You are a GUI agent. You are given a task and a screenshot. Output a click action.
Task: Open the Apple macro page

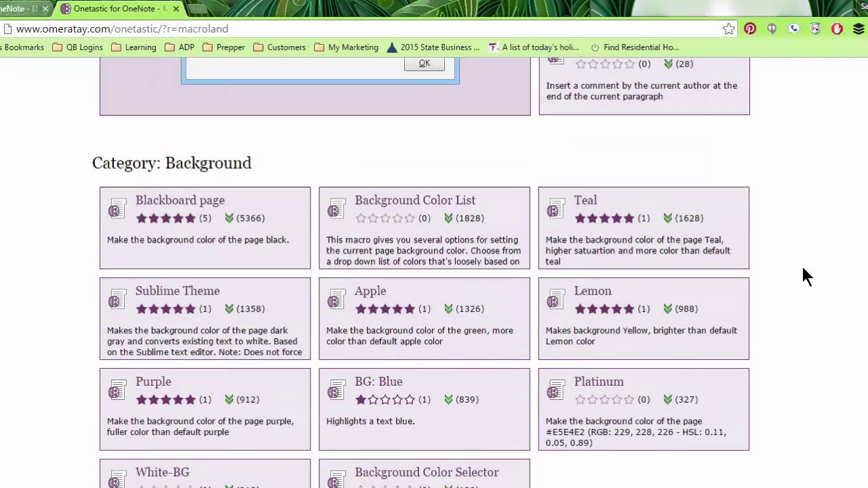370,291
